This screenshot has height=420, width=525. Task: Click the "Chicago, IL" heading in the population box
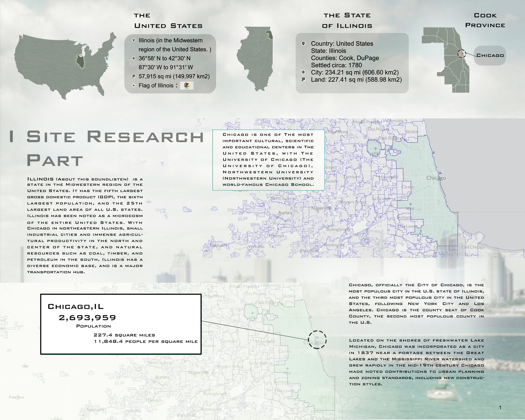76,306
